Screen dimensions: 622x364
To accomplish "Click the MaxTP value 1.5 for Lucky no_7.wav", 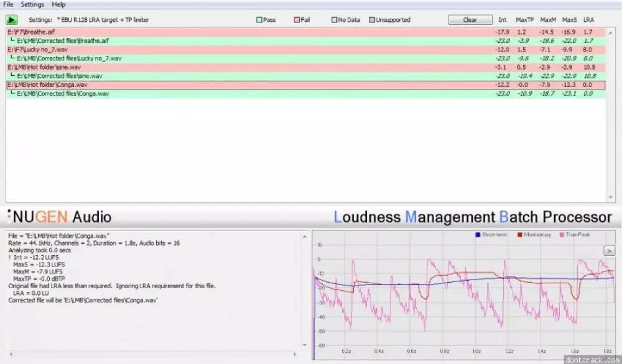I will [x=521, y=50].
